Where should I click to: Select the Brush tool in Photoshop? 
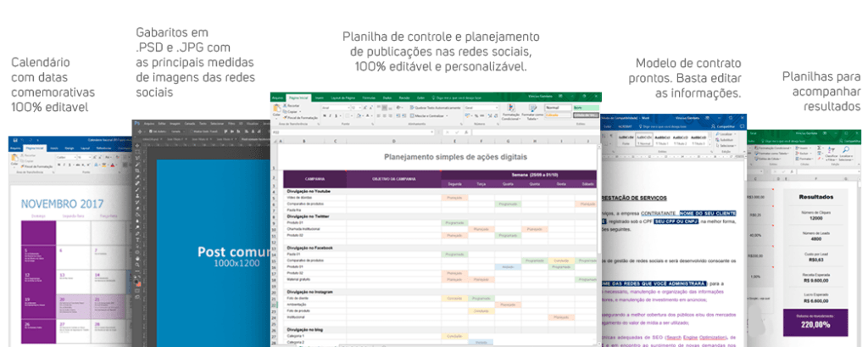[137, 189]
